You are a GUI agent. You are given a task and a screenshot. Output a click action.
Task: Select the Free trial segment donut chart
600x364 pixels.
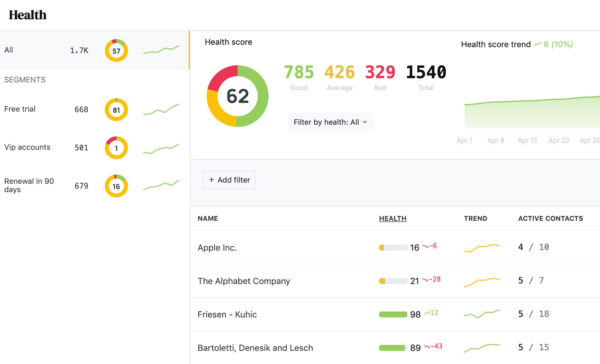(x=116, y=110)
